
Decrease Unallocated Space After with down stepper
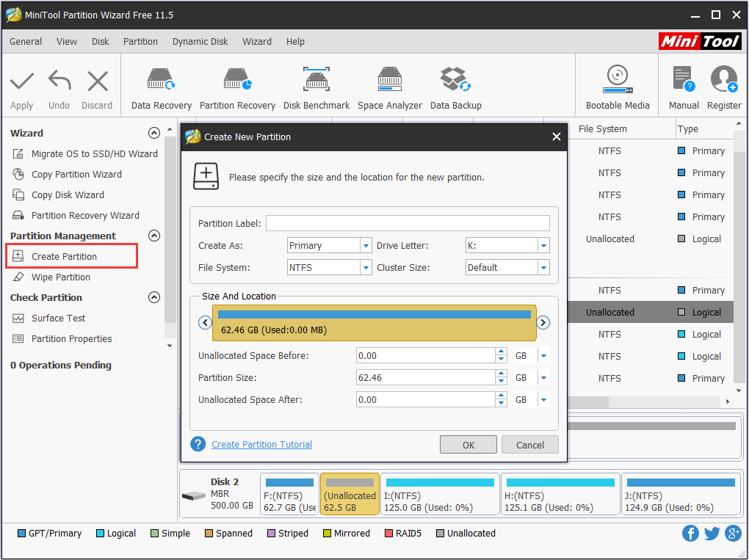click(501, 404)
